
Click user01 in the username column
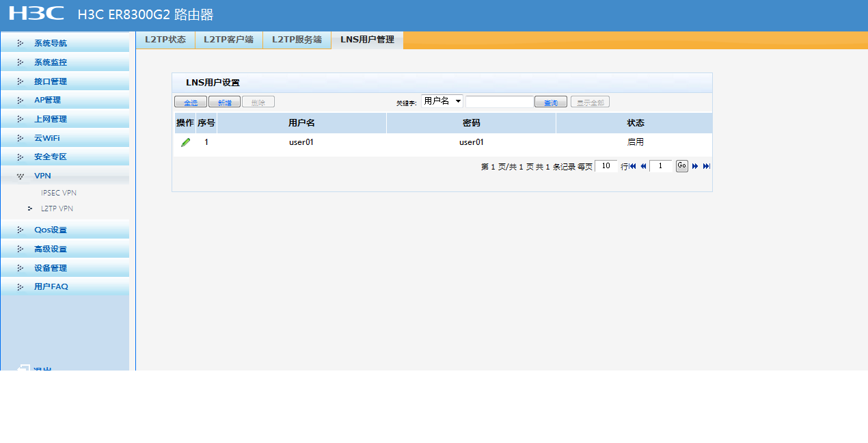click(x=301, y=142)
